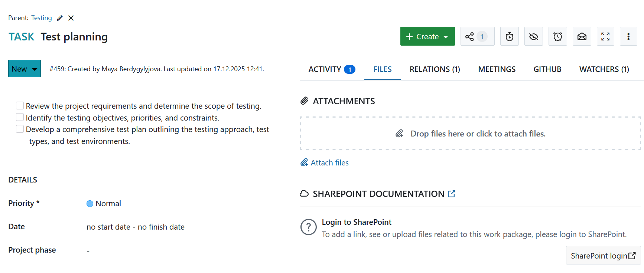Viewport: 644px width, 273px height.
Task: Click the TASK type label
Action: pos(22,37)
